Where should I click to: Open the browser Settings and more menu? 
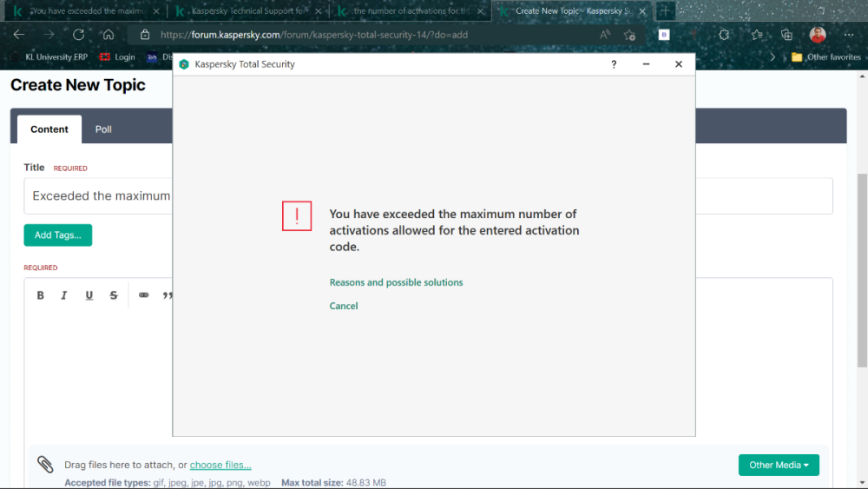pyautogui.click(x=849, y=35)
